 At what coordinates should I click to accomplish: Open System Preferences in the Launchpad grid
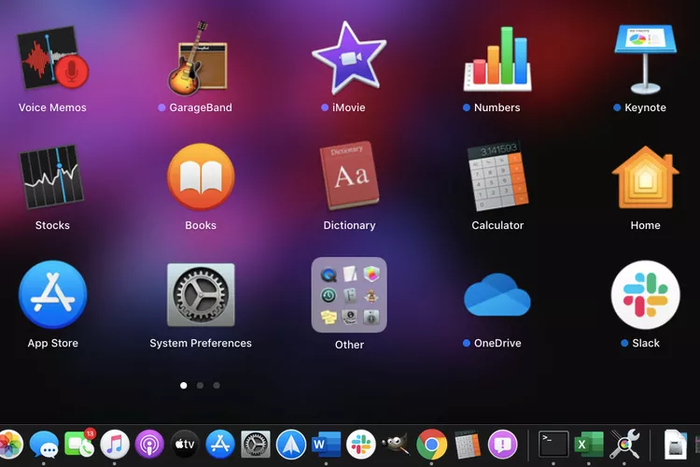(201, 295)
